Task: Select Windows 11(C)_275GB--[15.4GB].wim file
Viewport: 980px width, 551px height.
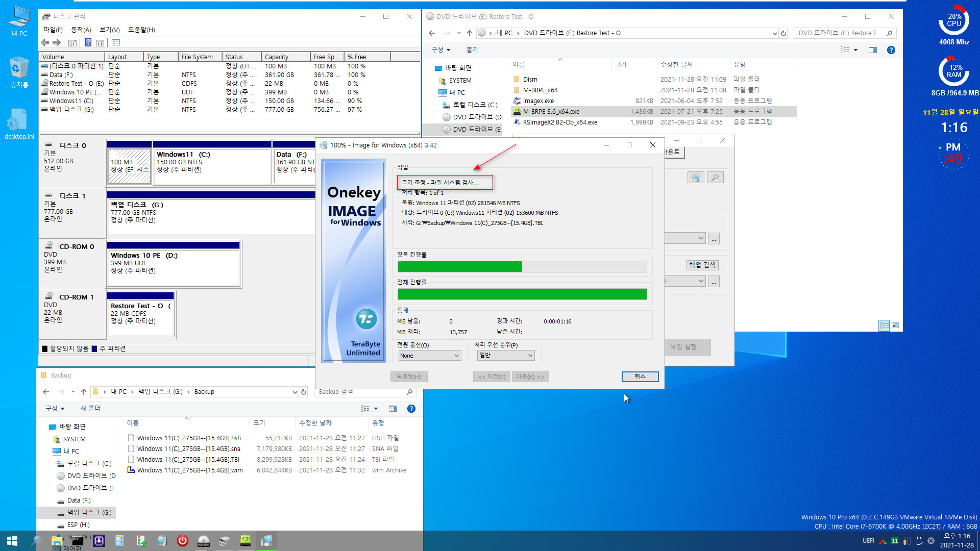Action: pos(189,470)
